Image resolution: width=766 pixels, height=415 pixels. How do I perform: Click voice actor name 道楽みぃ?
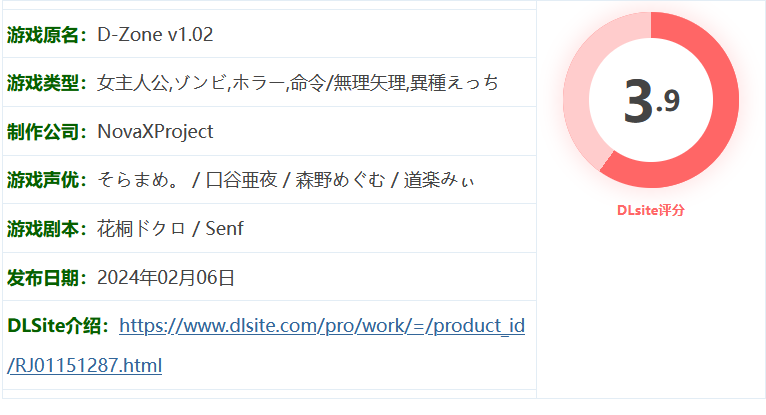coord(440,180)
